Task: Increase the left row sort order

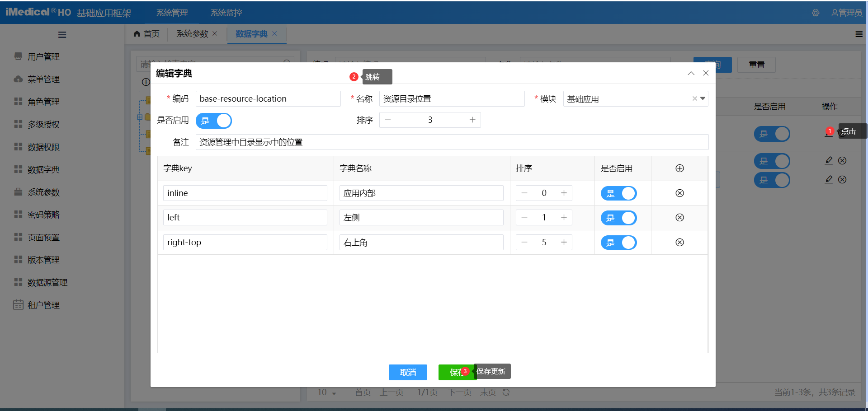Action: tap(564, 218)
